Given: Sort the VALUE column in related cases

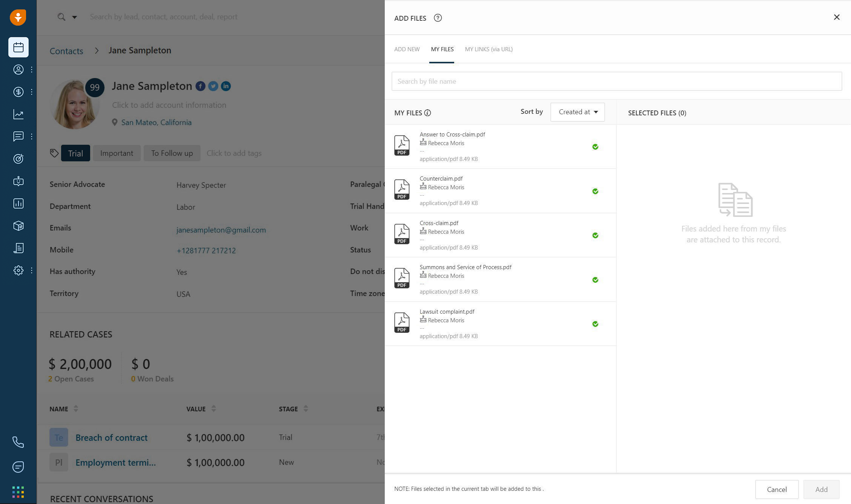Looking at the screenshot, I should click(214, 409).
